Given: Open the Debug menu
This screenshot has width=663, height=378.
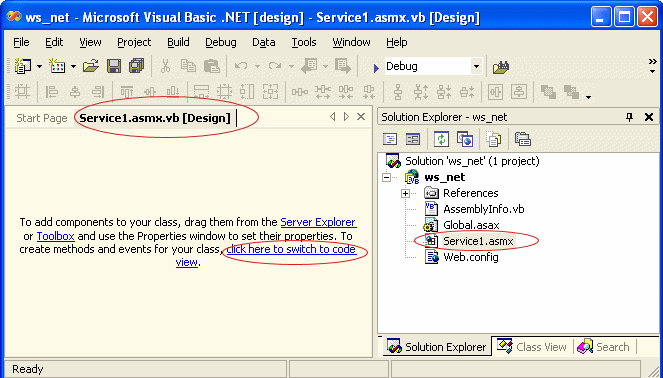Looking at the screenshot, I should pyautogui.click(x=221, y=42).
